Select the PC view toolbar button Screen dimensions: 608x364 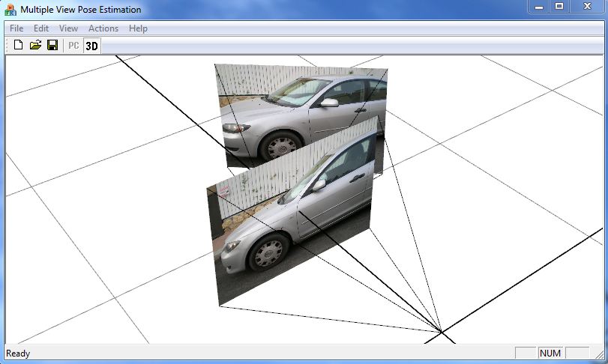click(x=73, y=46)
